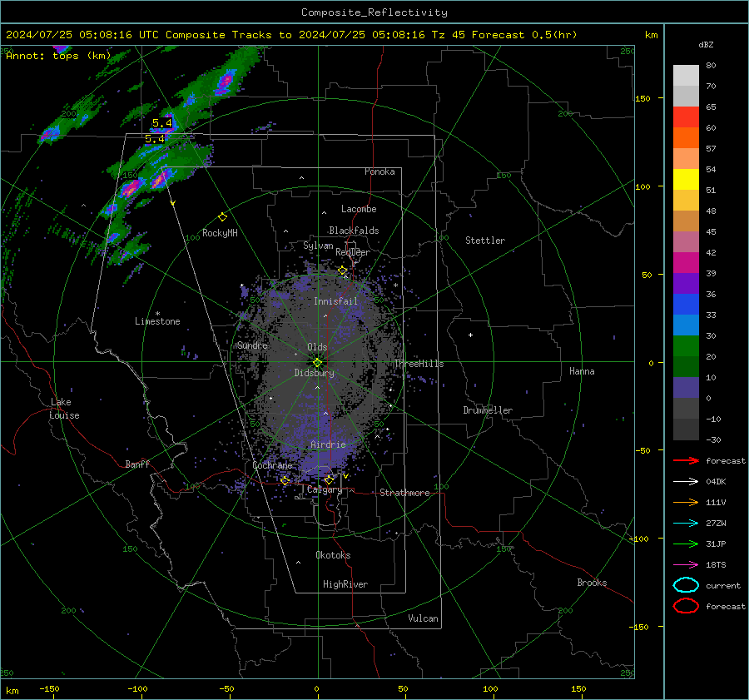This screenshot has width=749, height=700.
Task: Click the Ponoka city label
Action: pos(379,171)
